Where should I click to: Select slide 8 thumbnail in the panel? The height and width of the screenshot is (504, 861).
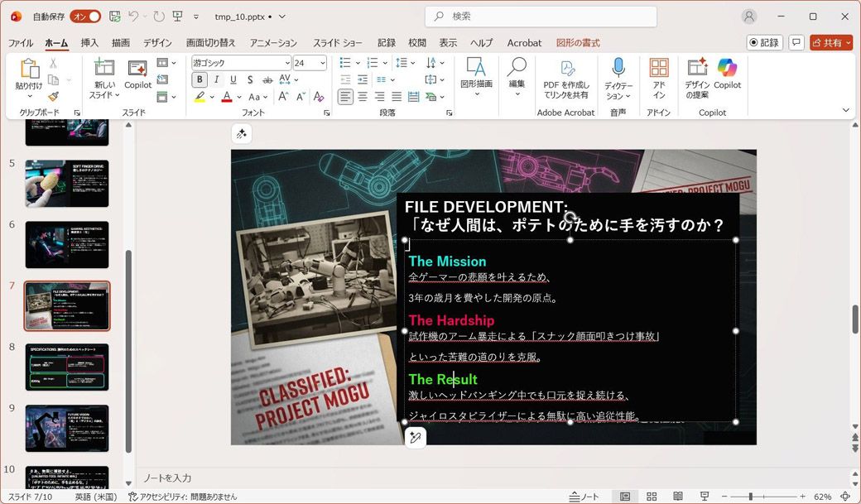[x=67, y=366]
